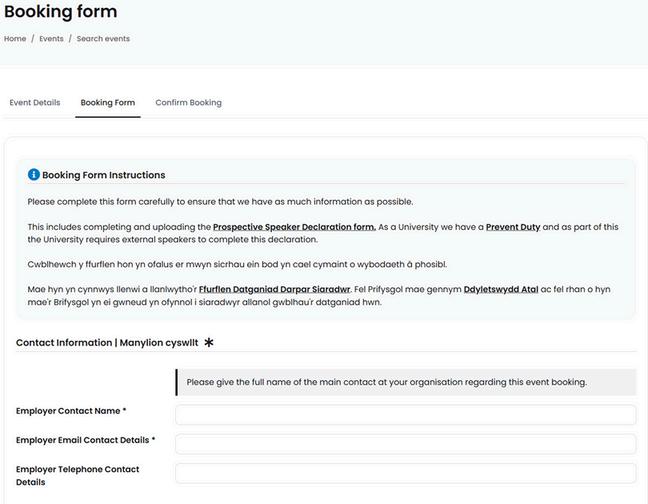The height and width of the screenshot is (504, 648).
Task: Open the Confirm Booking tab
Action: [x=188, y=103]
